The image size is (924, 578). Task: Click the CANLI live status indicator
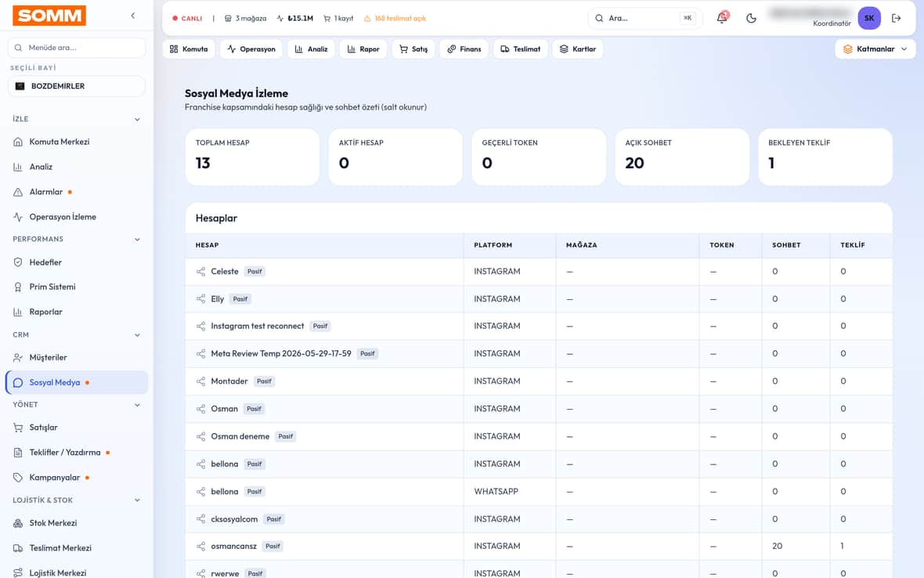point(187,18)
